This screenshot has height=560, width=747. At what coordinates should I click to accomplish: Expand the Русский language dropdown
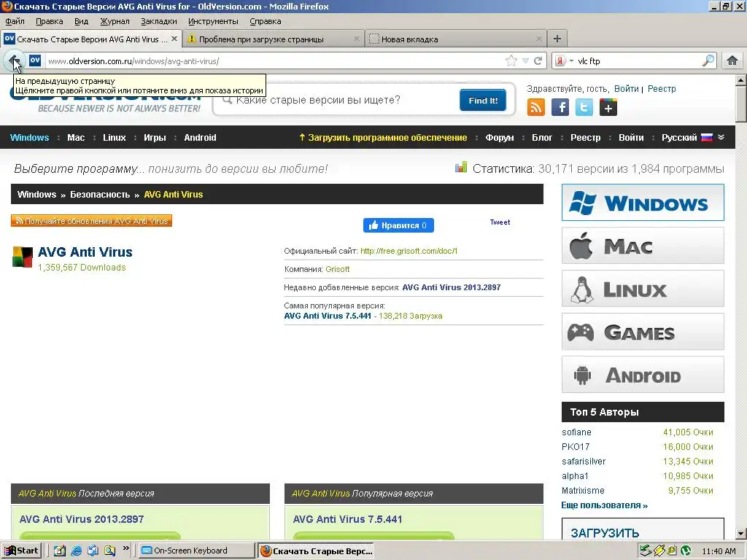(693, 138)
